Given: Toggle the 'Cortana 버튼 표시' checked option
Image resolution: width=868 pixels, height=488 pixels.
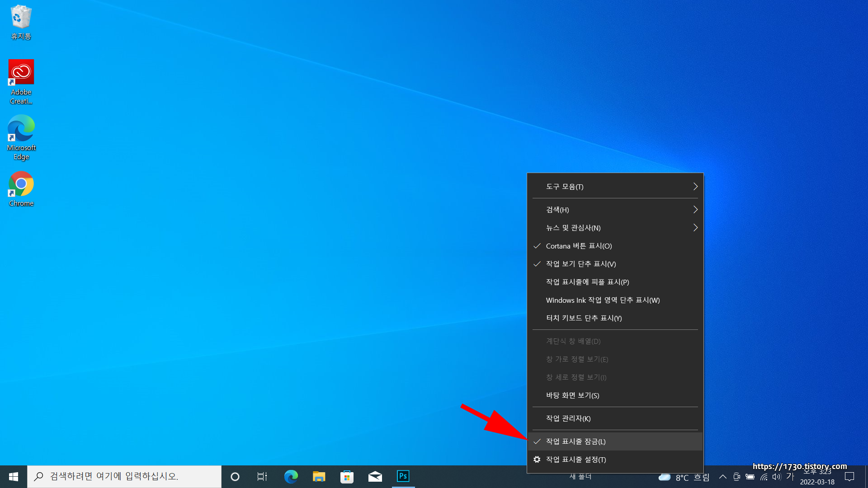Looking at the screenshot, I should point(579,246).
